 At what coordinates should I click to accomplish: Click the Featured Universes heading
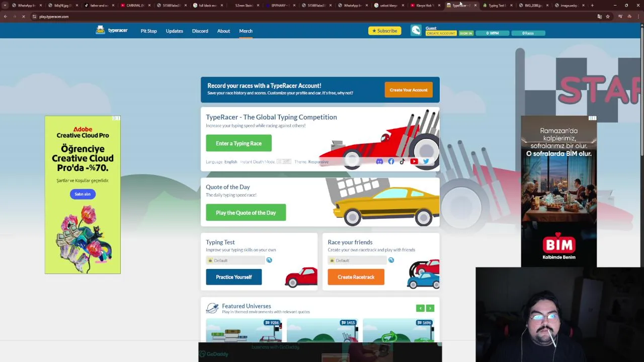(247, 306)
